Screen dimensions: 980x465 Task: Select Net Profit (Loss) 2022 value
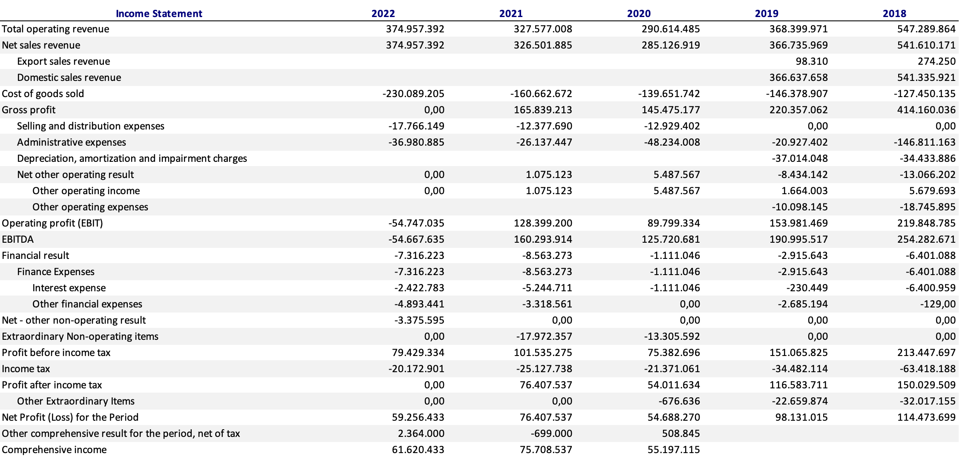(418, 417)
